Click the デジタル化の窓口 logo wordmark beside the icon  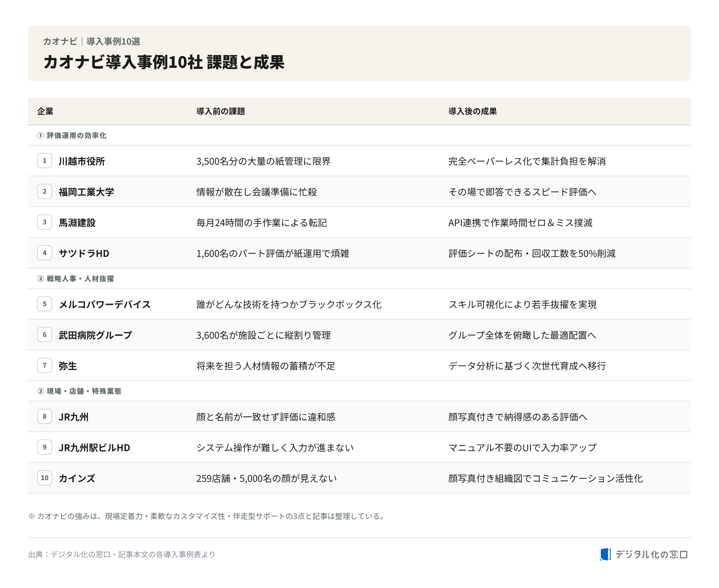tap(651, 554)
